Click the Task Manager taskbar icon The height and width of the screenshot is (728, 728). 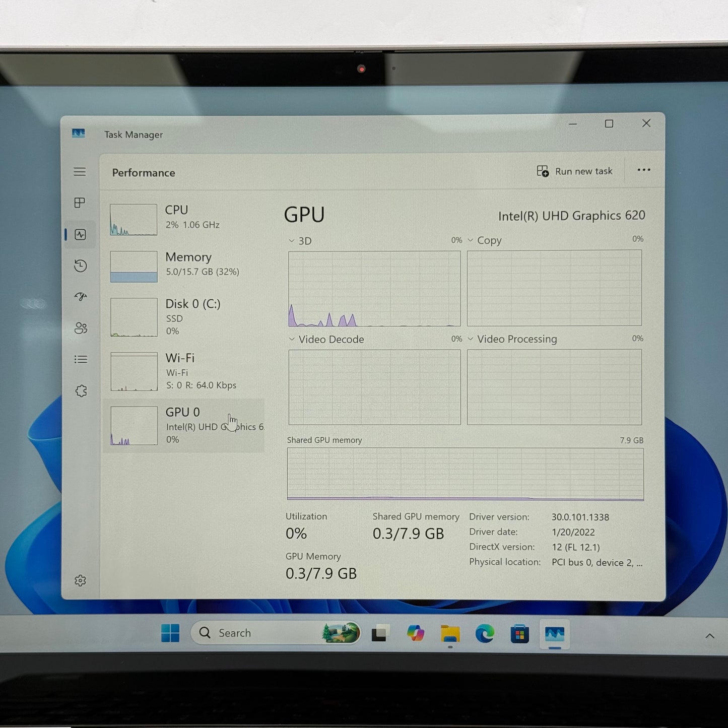pyautogui.click(x=554, y=634)
